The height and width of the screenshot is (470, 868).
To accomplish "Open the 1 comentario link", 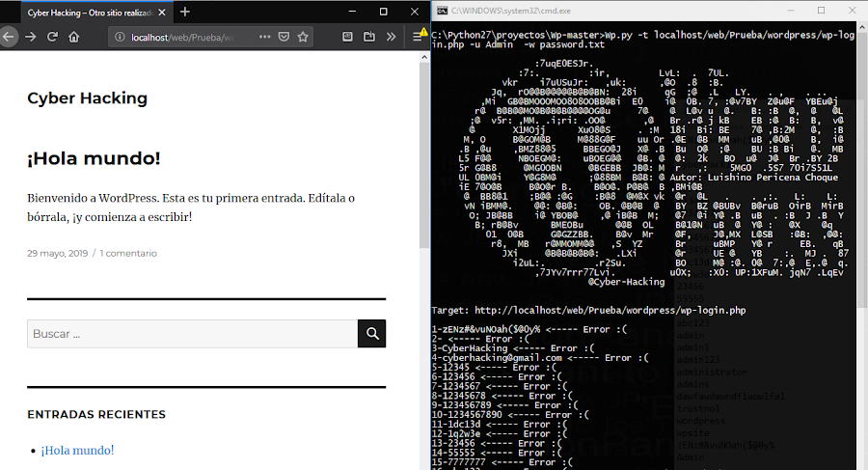I will point(128,253).
